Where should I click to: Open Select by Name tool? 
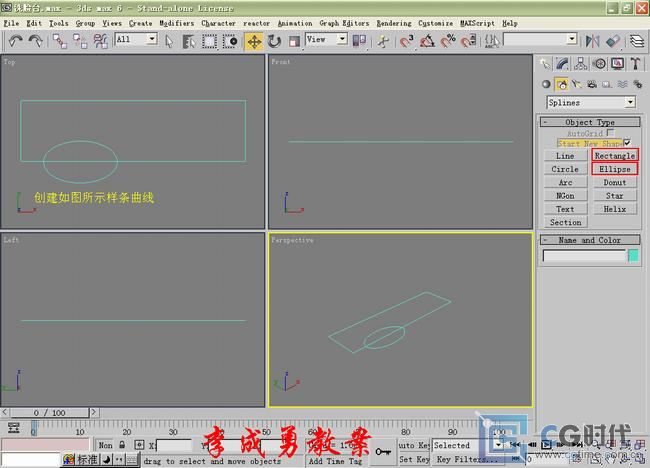point(189,41)
